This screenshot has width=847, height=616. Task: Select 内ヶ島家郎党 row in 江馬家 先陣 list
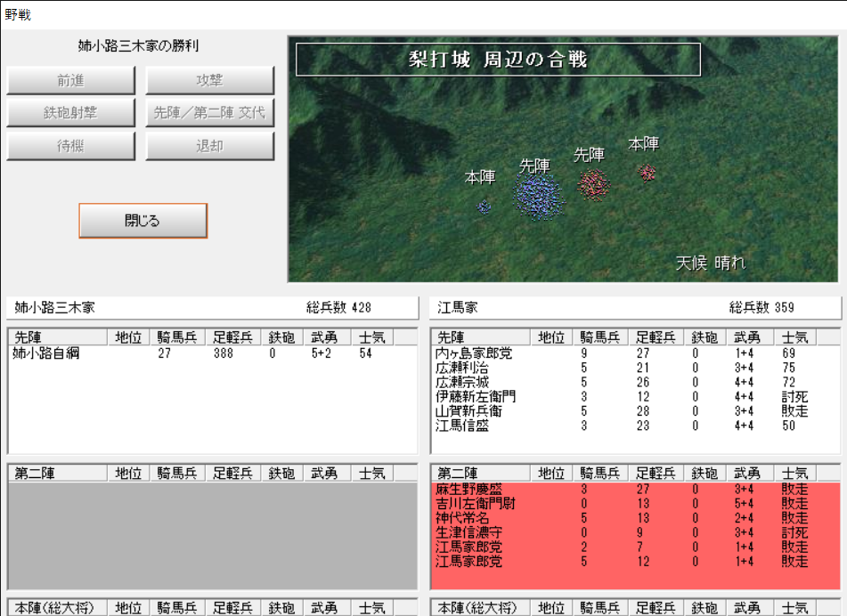(474, 353)
